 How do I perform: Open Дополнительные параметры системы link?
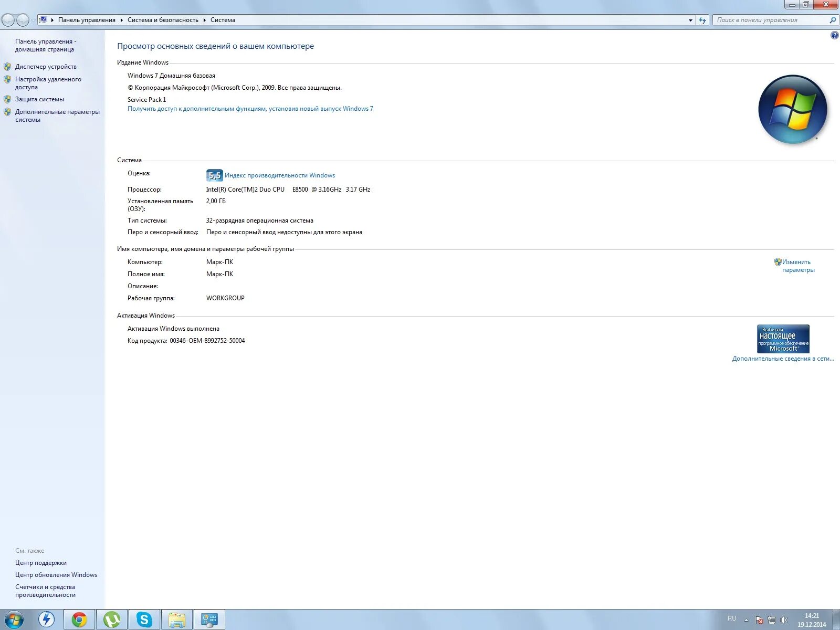(57, 115)
